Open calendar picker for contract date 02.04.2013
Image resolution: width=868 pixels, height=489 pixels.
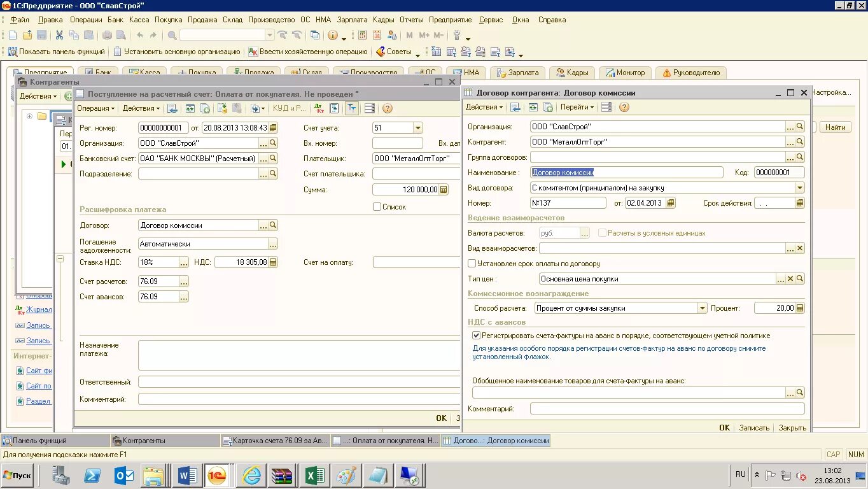(x=671, y=203)
